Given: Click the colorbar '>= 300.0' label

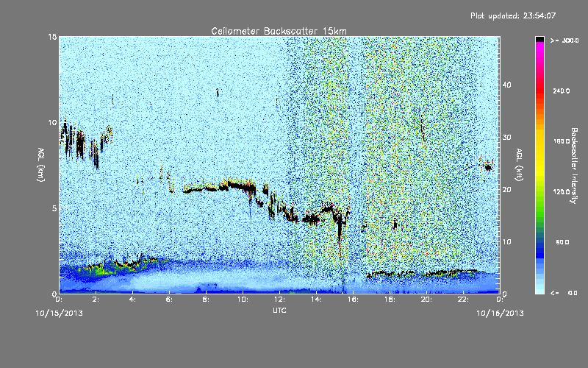Looking at the screenshot, I should pyautogui.click(x=564, y=40).
